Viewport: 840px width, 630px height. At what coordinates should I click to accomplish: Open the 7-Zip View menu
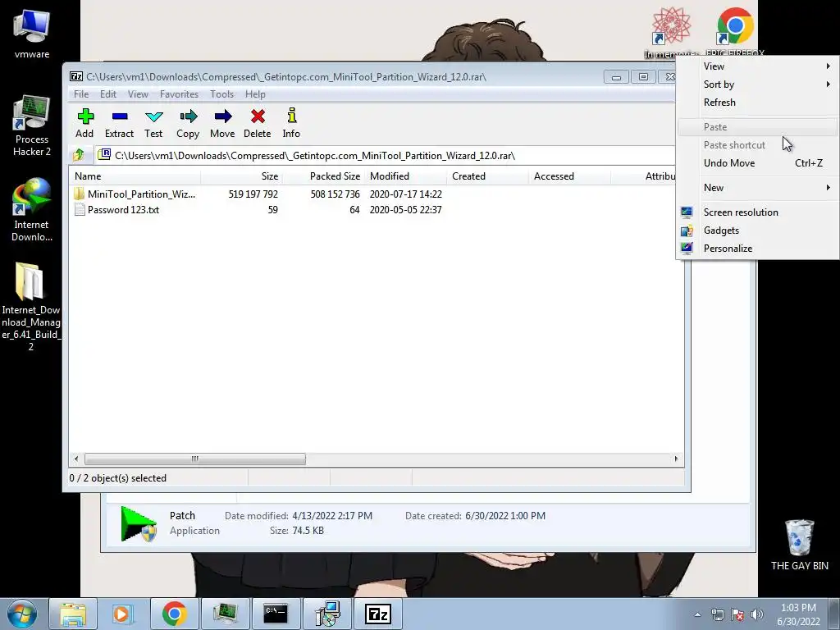pos(138,94)
